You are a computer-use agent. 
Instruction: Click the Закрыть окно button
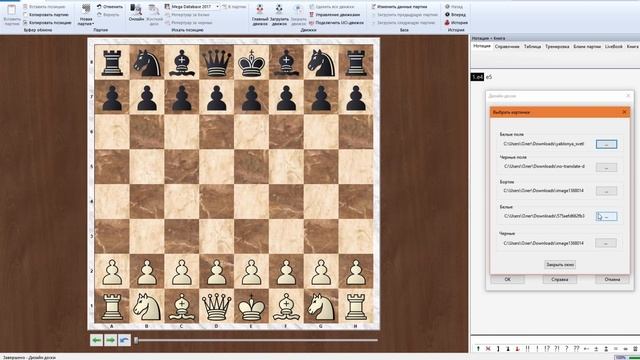pos(560,264)
